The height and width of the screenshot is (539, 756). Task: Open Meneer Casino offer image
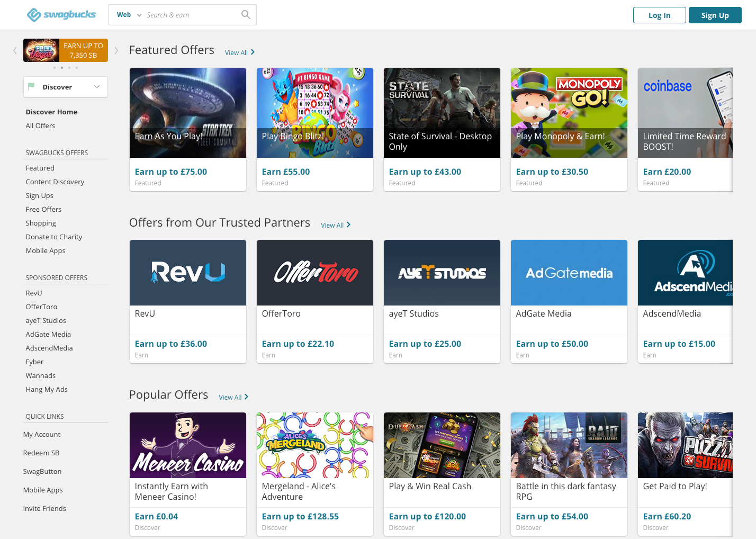(x=188, y=445)
